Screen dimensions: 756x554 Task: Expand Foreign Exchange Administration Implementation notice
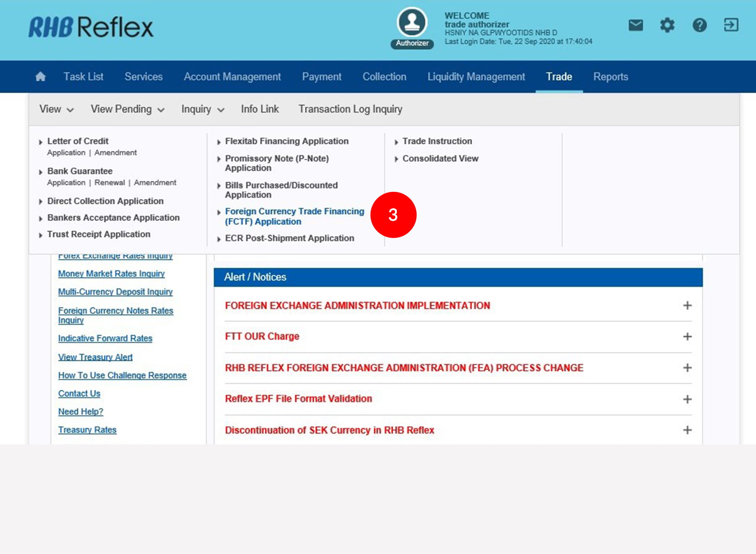pyautogui.click(x=687, y=306)
